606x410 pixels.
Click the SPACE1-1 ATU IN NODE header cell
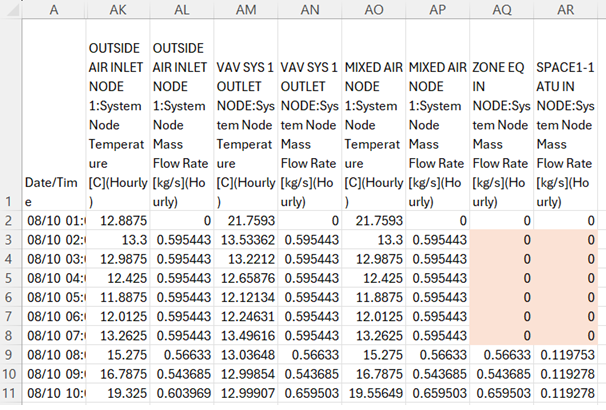click(x=565, y=115)
